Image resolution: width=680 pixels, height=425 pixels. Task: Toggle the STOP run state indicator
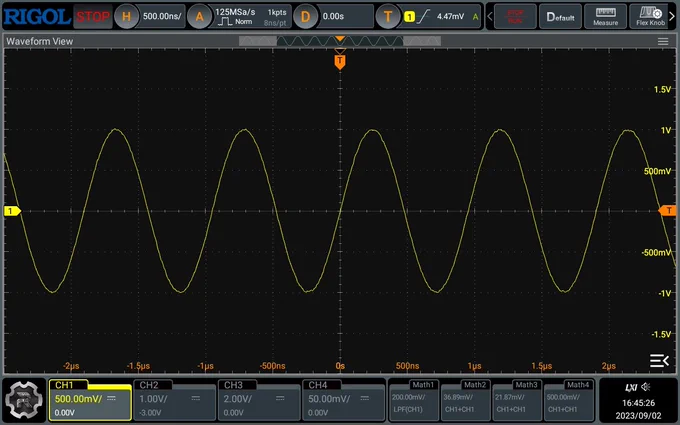pos(93,16)
